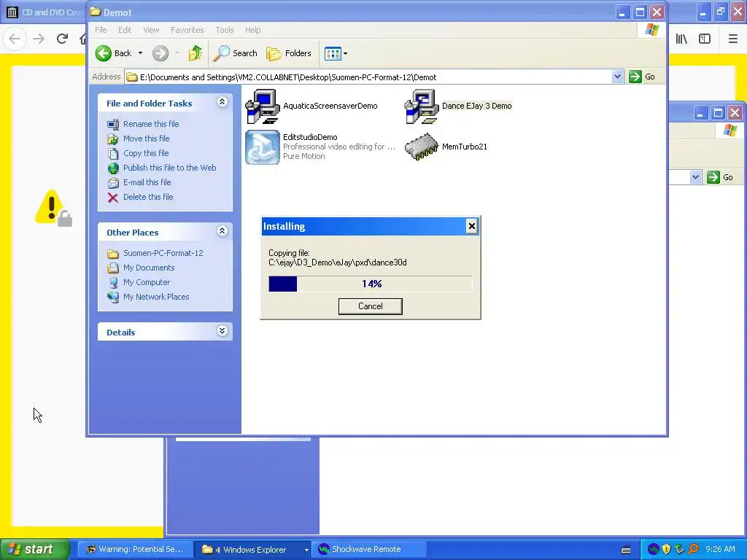
Task: Click Delete this file link
Action: coord(148,197)
